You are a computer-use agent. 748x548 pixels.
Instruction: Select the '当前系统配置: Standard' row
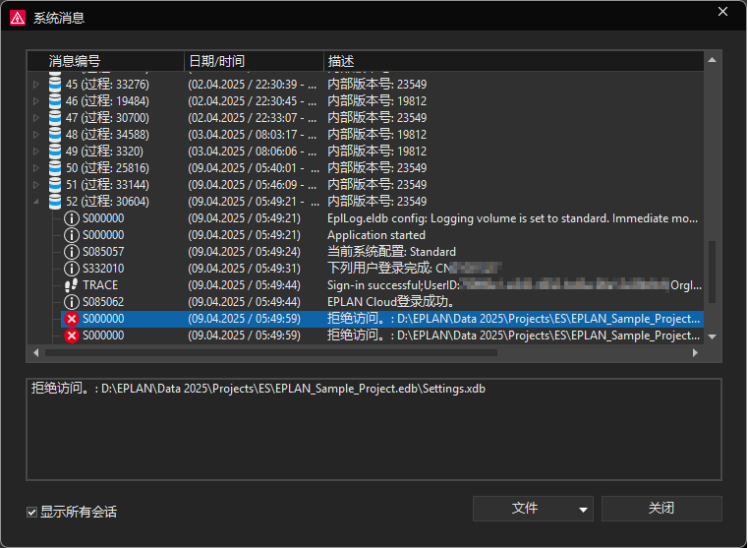tap(382, 252)
